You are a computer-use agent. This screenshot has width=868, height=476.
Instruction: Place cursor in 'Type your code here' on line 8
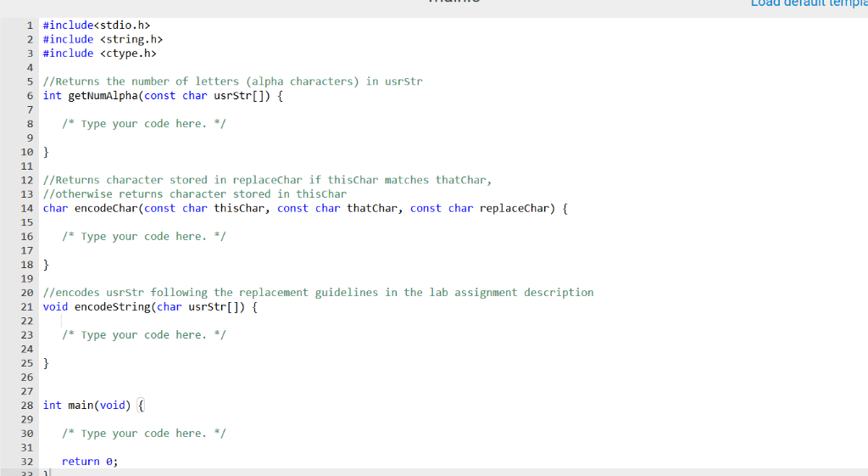tap(144, 124)
